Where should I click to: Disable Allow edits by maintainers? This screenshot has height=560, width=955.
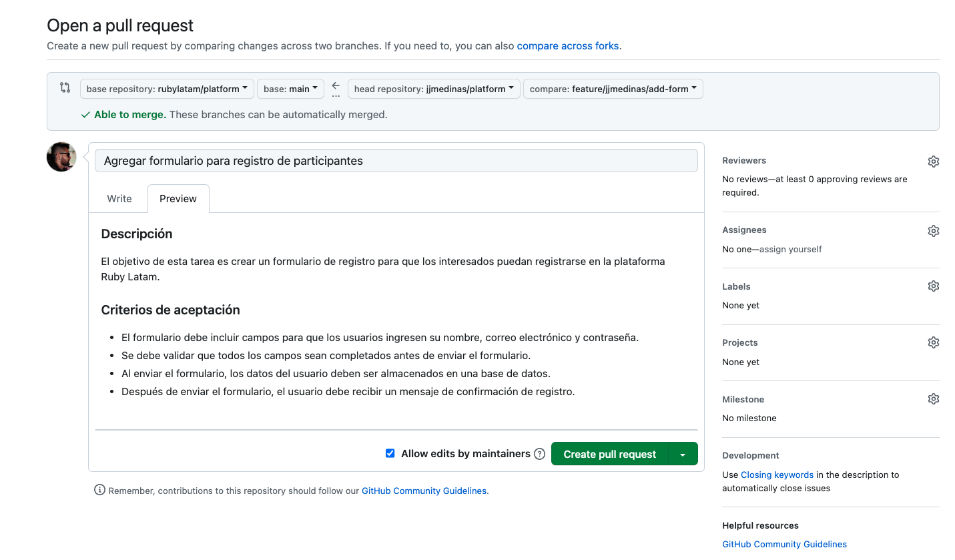pyautogui.click(x=390, y=453)
